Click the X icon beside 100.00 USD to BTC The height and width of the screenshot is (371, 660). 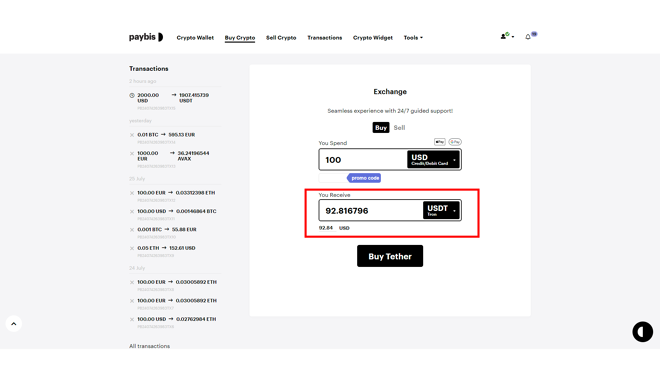132,211
